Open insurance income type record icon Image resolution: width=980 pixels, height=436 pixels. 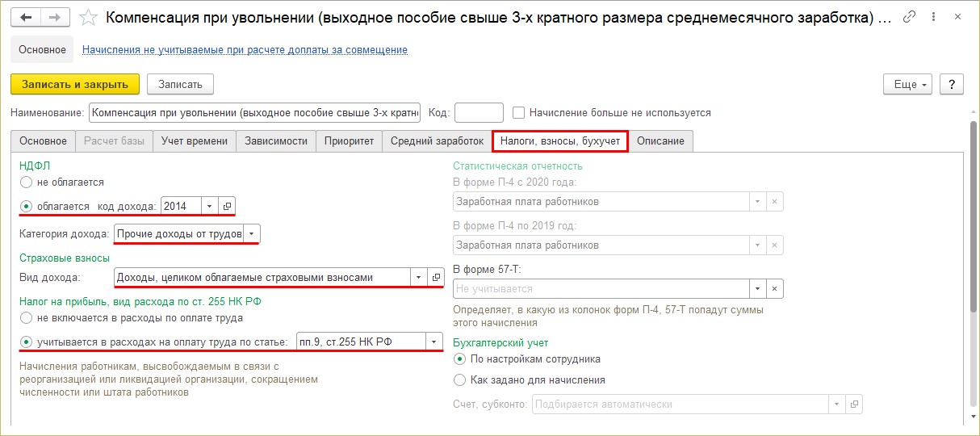(436, 277)
